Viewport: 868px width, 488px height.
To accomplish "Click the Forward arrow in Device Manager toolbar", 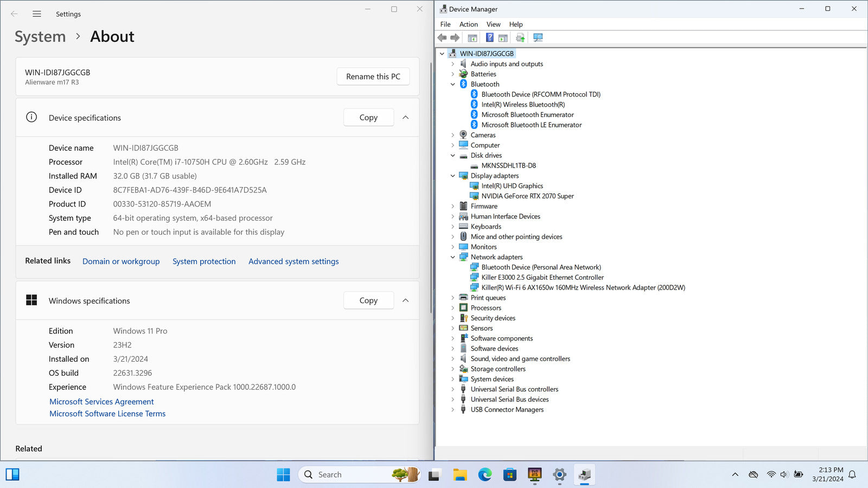I will (x=455, y=37).
